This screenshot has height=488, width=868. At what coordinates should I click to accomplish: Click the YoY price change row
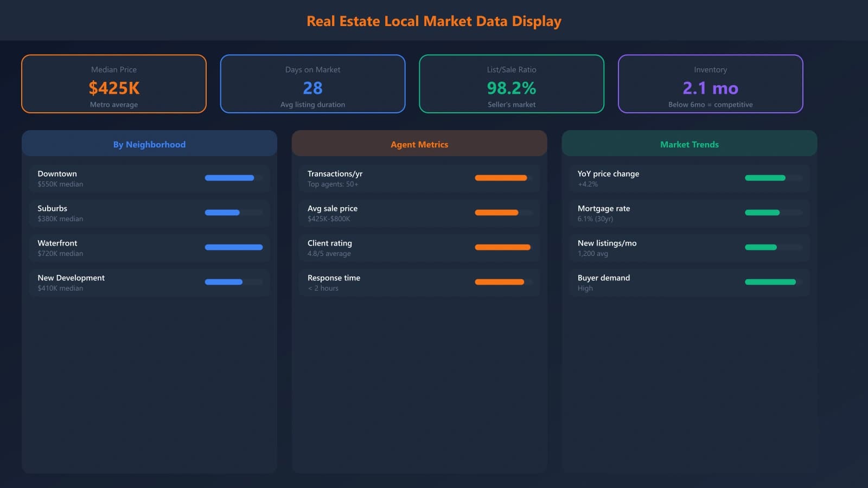pyautogui.click(x=689, y=178)
